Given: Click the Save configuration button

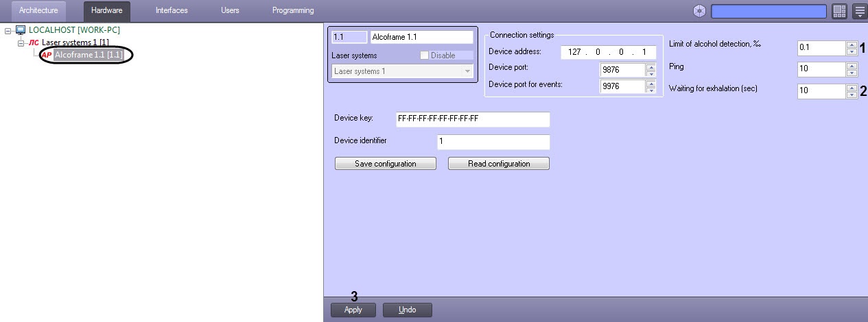Looking at the screenshot, I should 385,164.
